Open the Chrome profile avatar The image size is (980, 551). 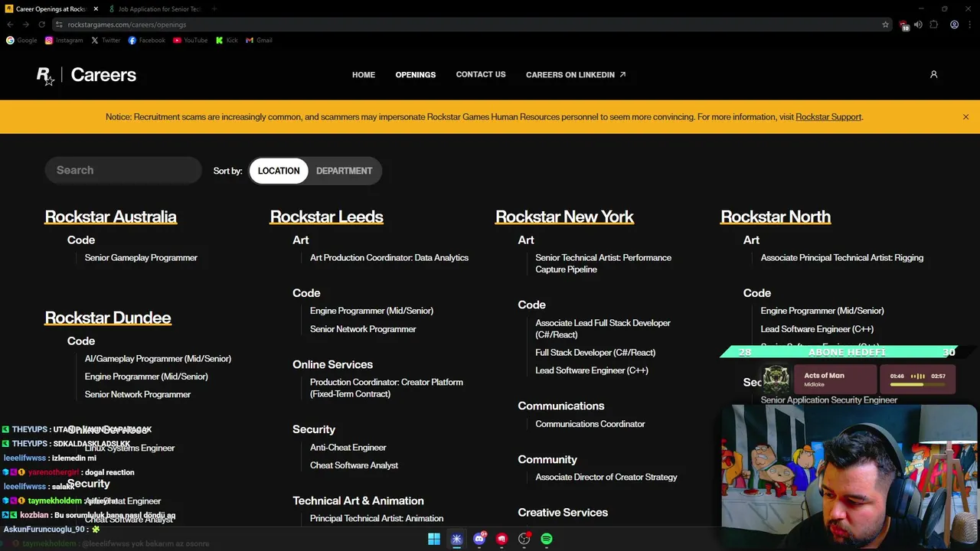click(954, 24)
